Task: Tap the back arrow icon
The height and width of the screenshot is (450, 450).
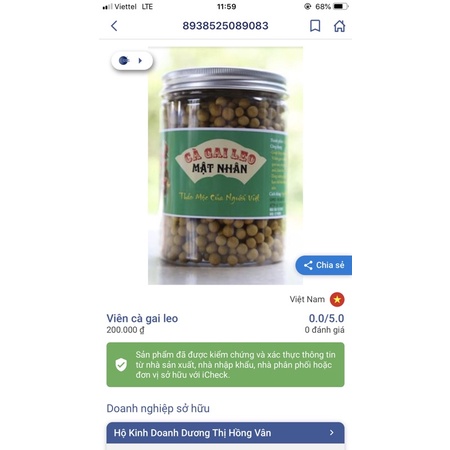Action: pyautogui.click(x=114, y=26)
